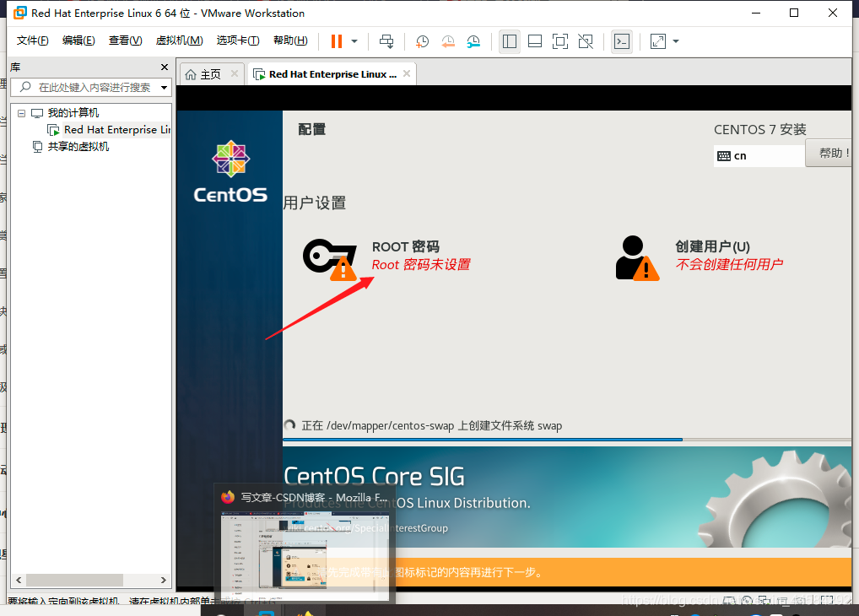Open the 虚拟机(M) menu
Screen dimensions: 859x616
(x=179, y=41)
